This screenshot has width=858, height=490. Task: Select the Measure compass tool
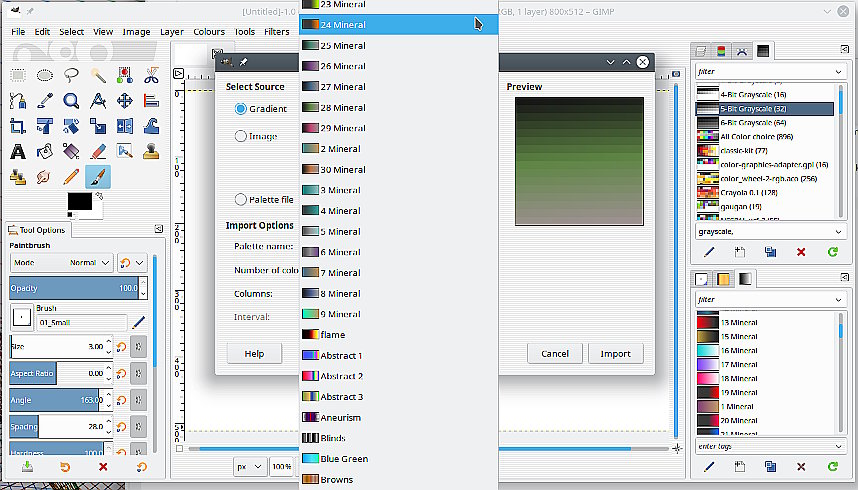[x=98, y=101]
